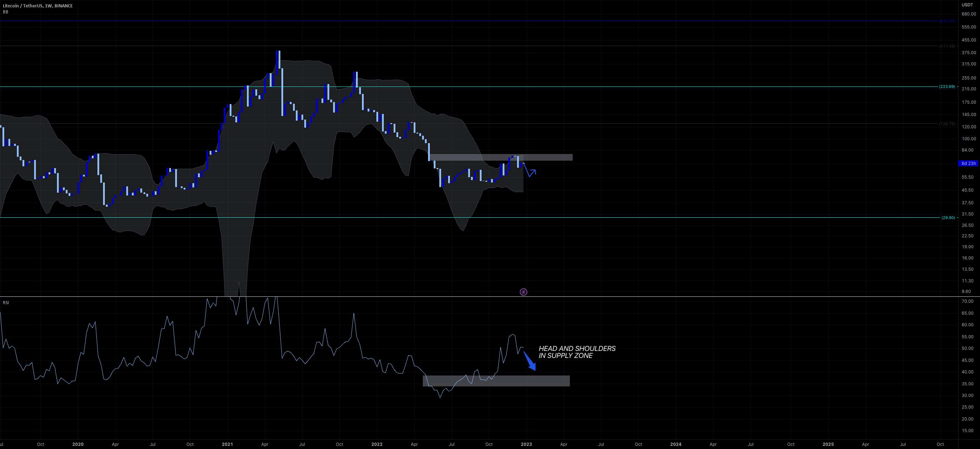Select the gray rectangle in the RSI pane

pyautogui.click(x=496, y=381)
